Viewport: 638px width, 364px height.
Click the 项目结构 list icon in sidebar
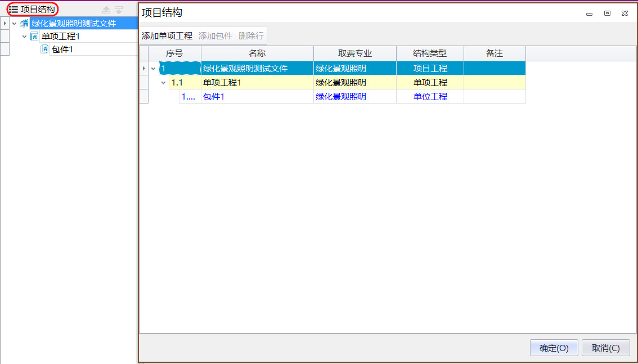click(x=14, y=10)
